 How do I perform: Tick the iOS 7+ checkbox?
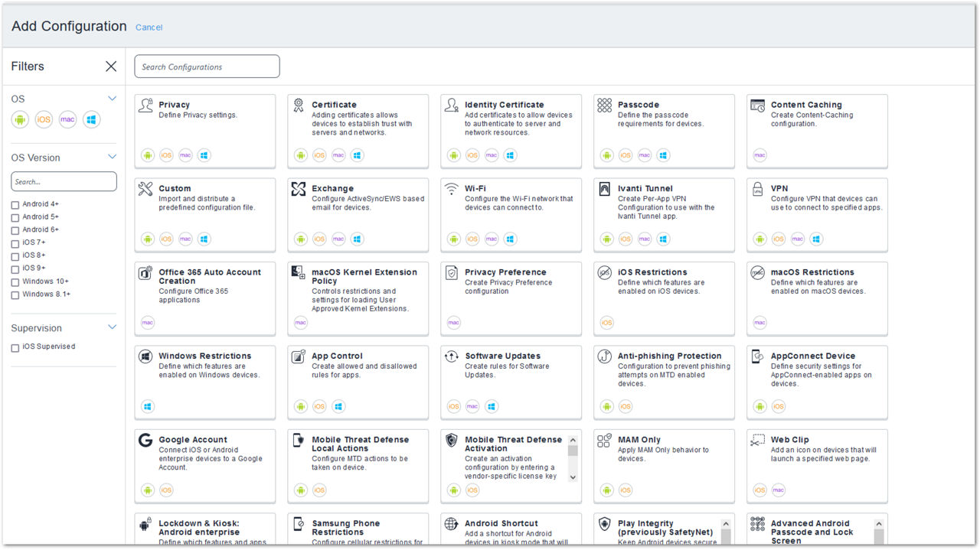click(x=15, y=243)
